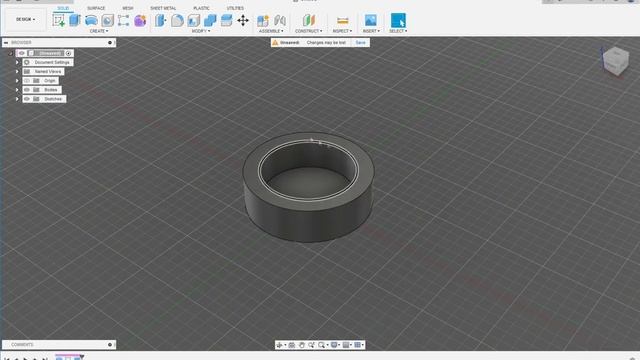This screenshot has width=640, height=360.
Task: Toggle visibility of the Sketches folder
Action: (x=27, y=99)
